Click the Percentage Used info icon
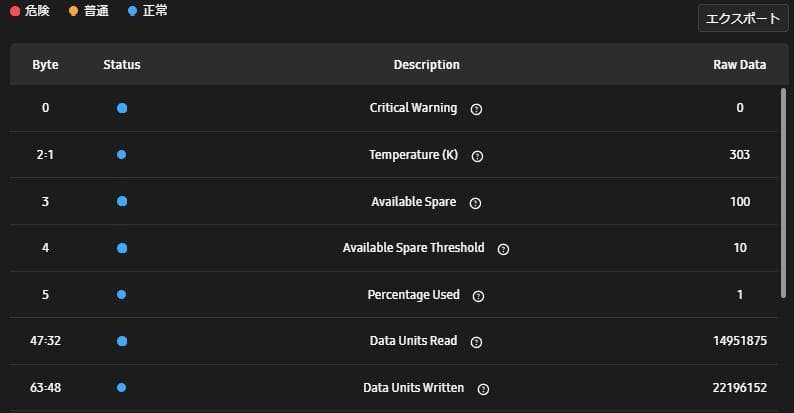This screenshot has width=794, height=413. click(478, 296)
